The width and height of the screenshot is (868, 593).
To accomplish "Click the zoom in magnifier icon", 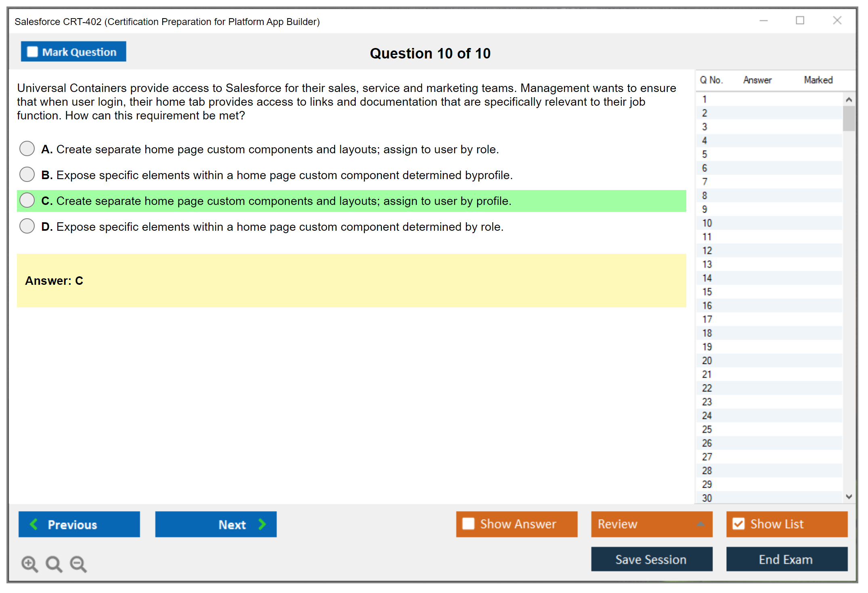I will 29,564.
